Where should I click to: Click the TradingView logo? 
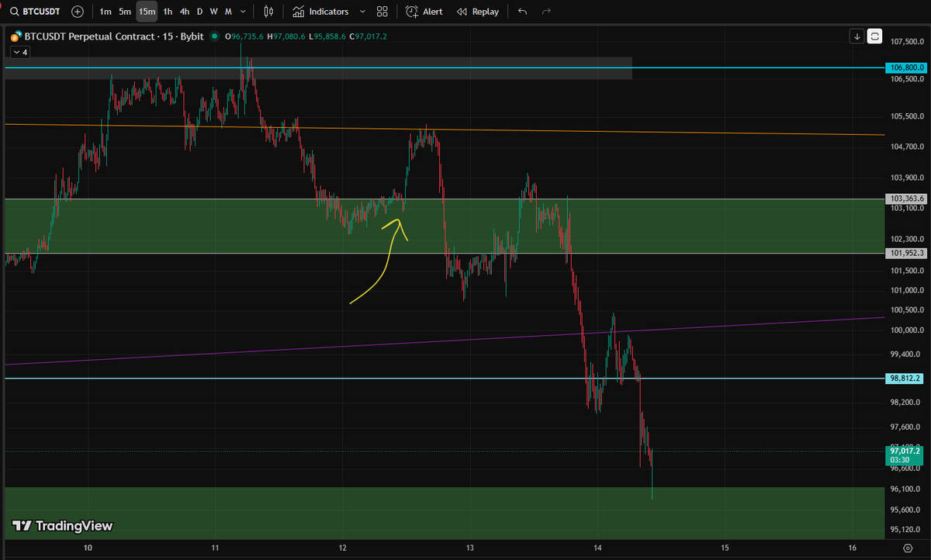63,526
